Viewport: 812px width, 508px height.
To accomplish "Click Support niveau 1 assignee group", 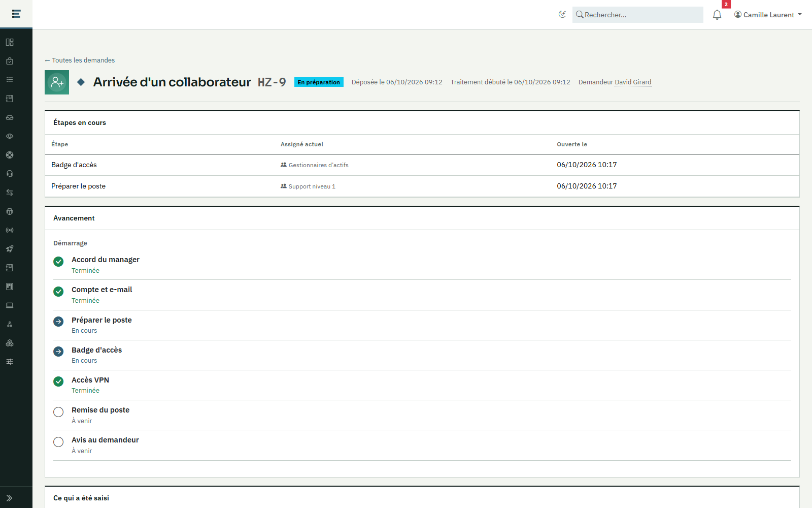I will point(308,186).
